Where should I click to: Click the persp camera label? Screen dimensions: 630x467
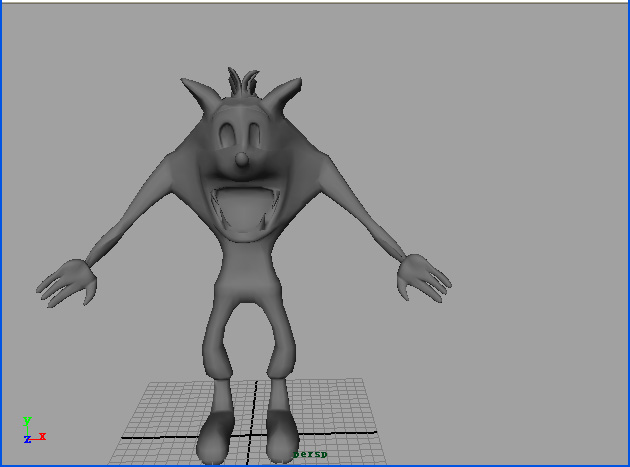coord(310,455)
